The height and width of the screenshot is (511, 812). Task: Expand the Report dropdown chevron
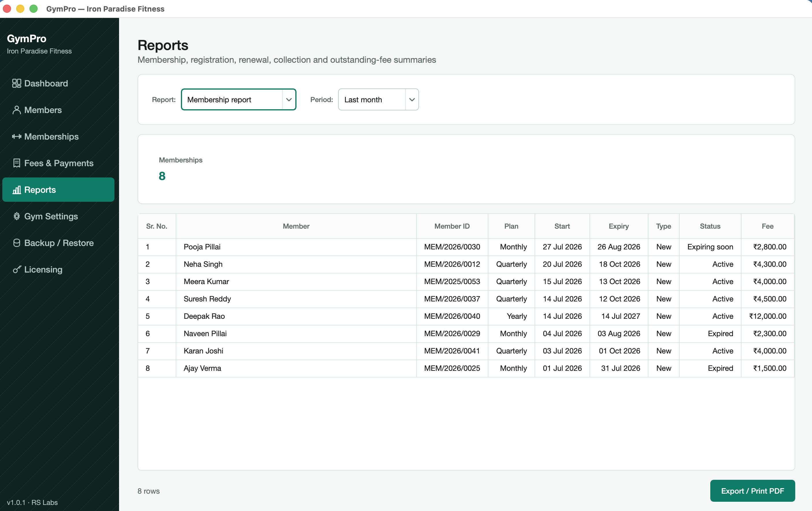289,99
